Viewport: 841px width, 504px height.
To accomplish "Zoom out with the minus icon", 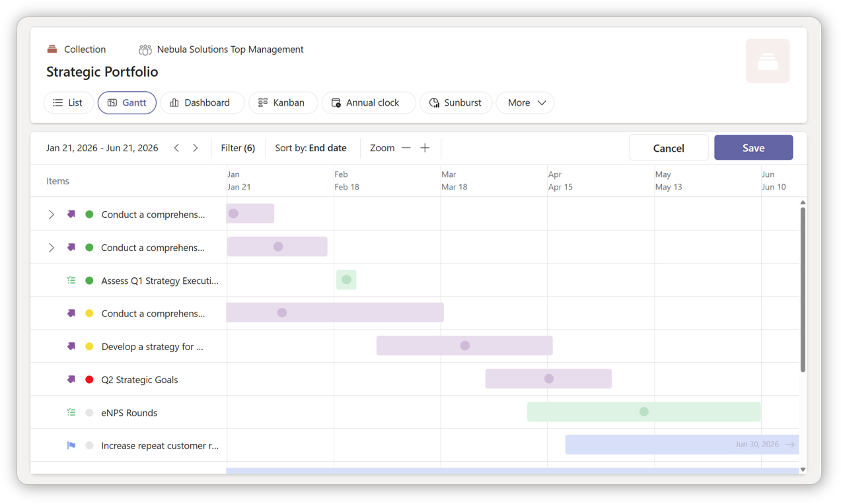I will [x=406, y=148].
